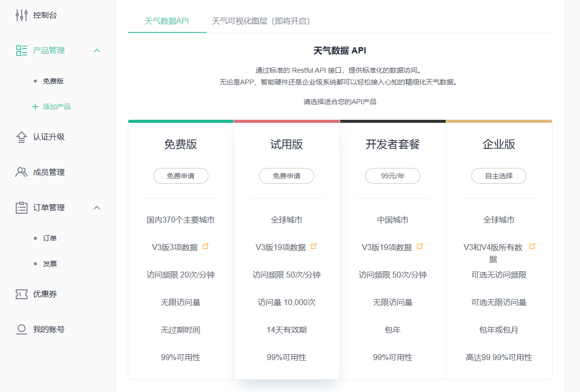Open external link icon in 试用版 column
The height and width of the screenshot is (392, 580).
[314, 247]
